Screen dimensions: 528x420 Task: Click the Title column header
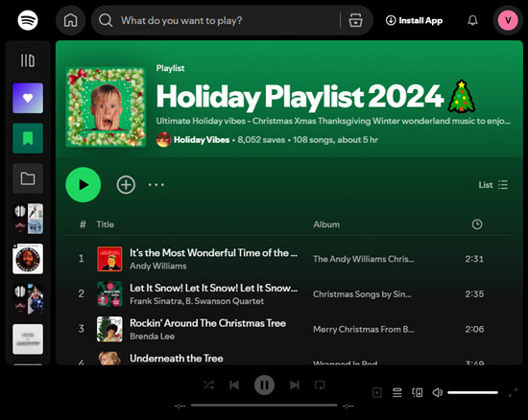[x=105, y=224]
